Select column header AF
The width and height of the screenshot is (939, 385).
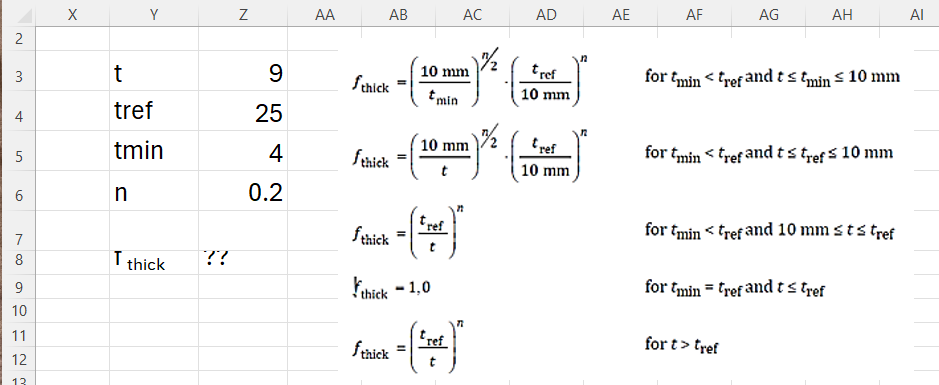(x=695, y=15)
